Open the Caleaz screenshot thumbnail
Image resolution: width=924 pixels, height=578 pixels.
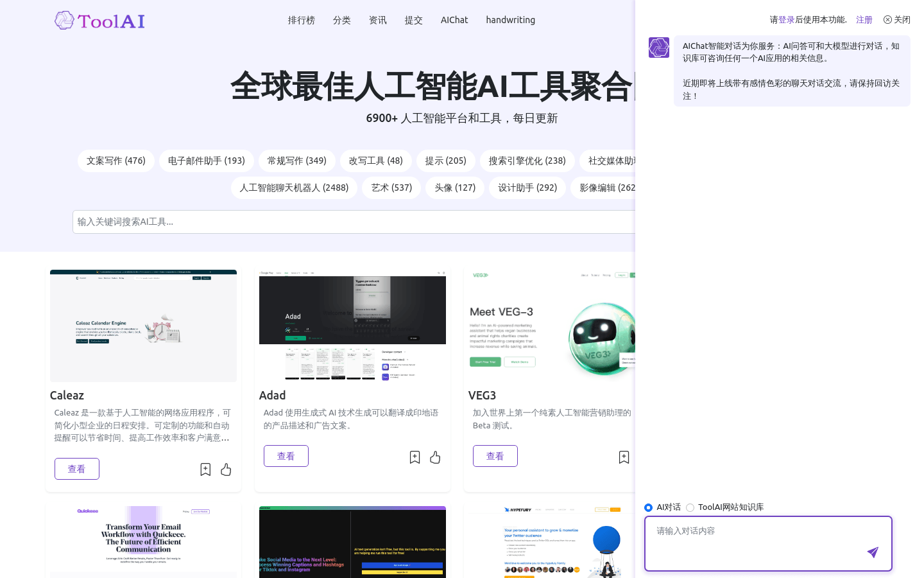(x=143, y=326)
